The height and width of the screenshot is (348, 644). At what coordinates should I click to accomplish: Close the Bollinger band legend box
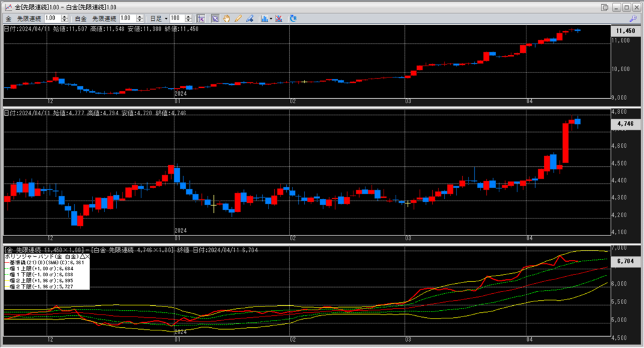[87, 257]
